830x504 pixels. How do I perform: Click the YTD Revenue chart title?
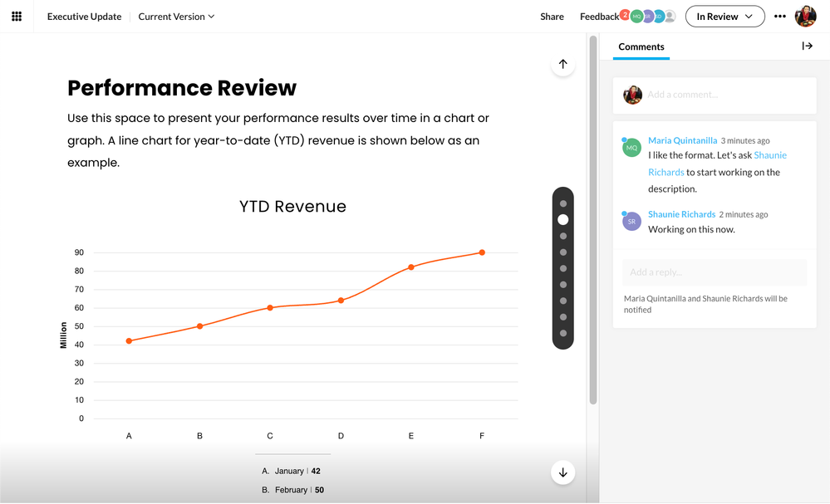click(292, 206)
